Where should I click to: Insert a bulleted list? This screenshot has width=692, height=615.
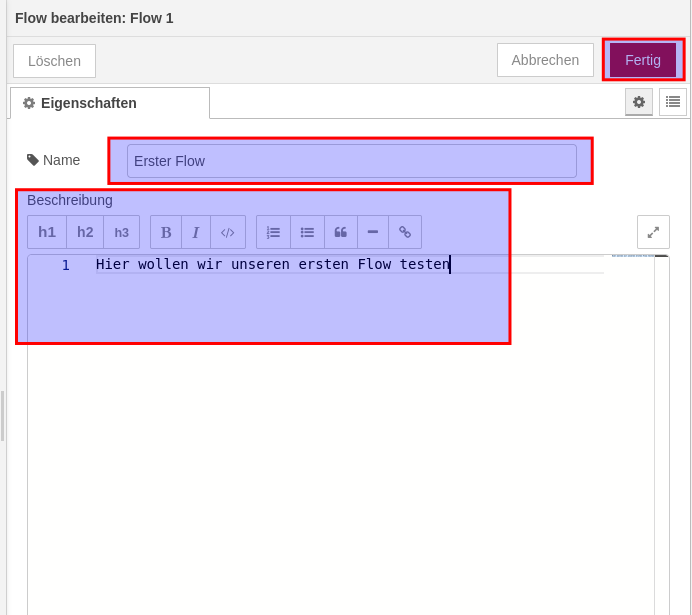pos(307,232)
